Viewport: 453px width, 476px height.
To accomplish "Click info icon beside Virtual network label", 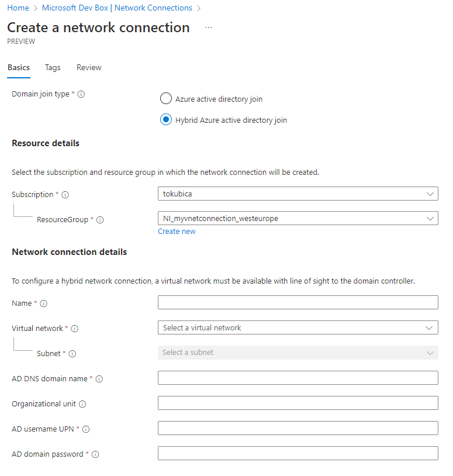I will 75,329.
